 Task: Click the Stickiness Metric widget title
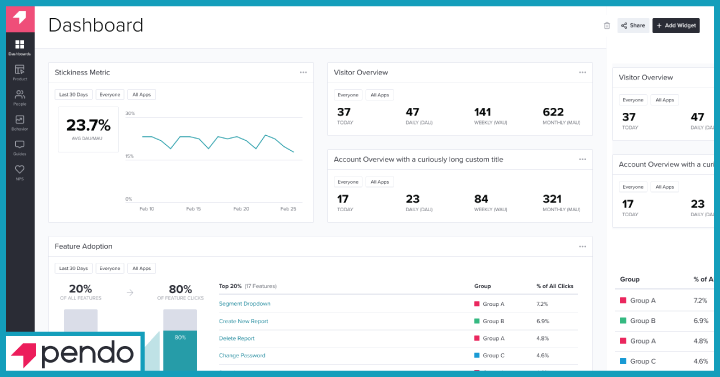click(x=82, y=73)
